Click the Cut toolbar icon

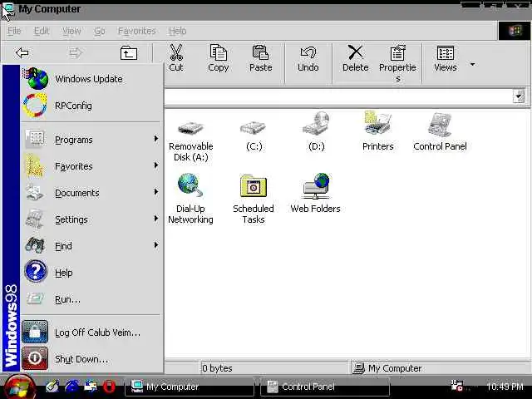click(176, 58)
